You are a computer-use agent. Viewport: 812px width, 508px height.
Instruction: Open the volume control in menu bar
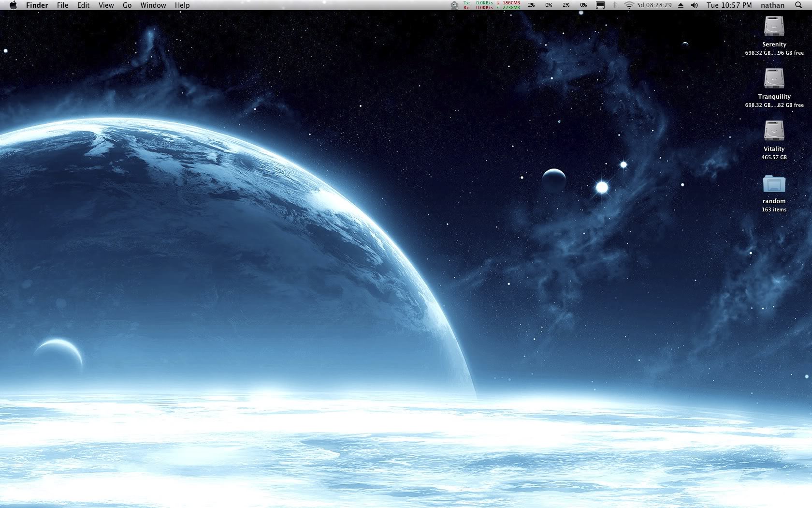695,5
